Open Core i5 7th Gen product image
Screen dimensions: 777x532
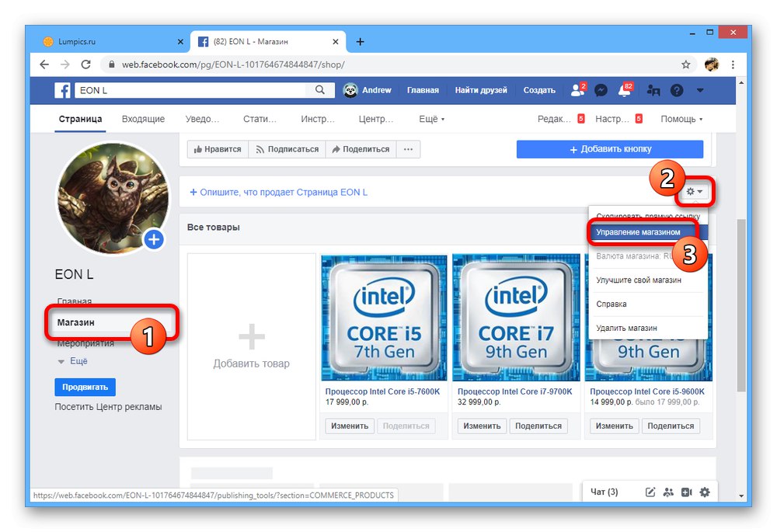pos(384,318)
